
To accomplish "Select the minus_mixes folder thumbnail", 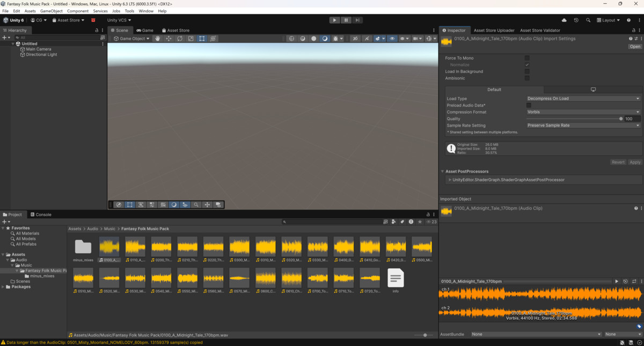I will pyautogui.click(x=83, y=247).
